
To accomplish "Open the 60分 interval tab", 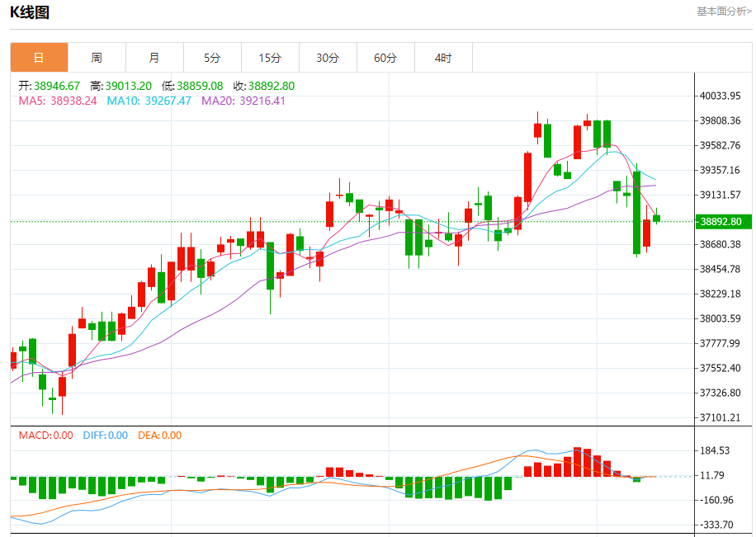I will click(386, 58).
